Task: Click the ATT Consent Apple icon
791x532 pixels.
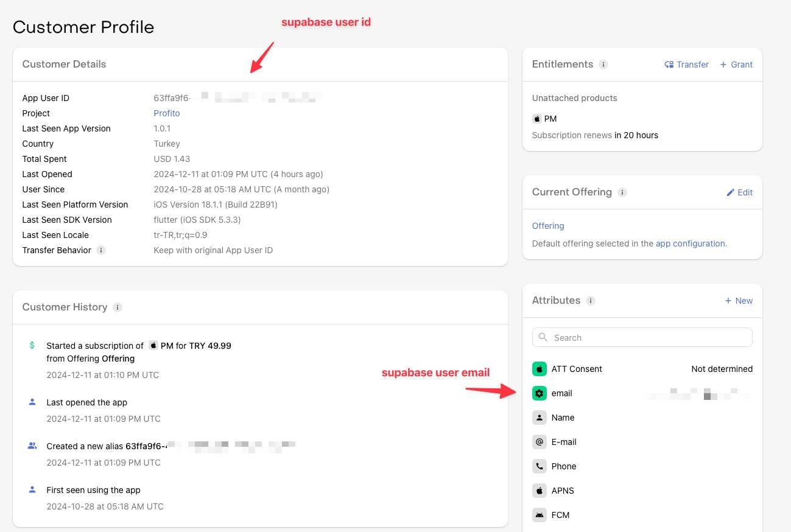Action: point(539,369)
